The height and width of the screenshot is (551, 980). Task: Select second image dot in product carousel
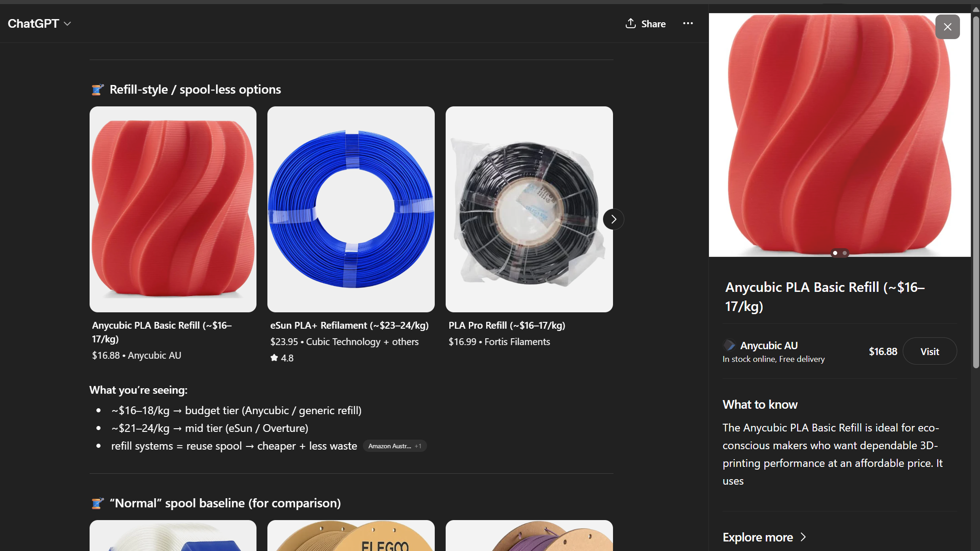pos(844,253)
